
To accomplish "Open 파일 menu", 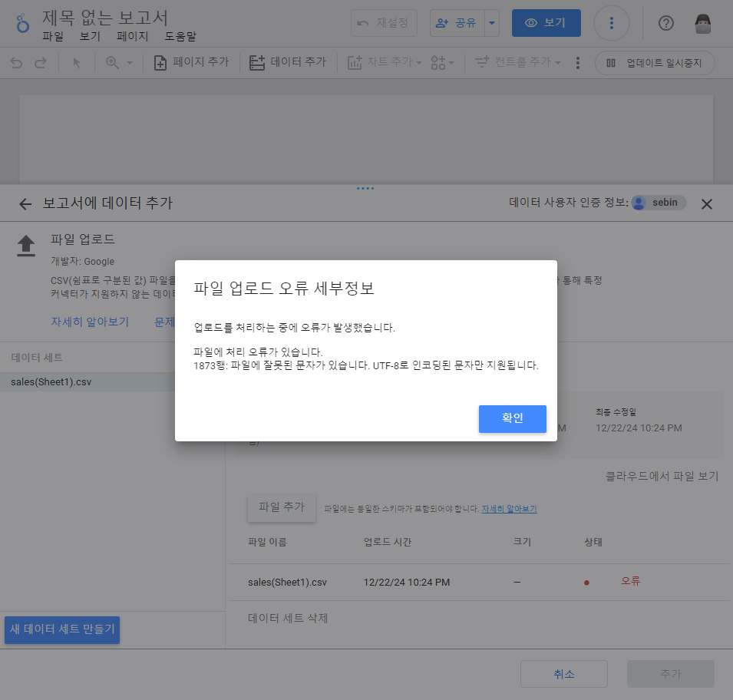I will coord(53,37).
